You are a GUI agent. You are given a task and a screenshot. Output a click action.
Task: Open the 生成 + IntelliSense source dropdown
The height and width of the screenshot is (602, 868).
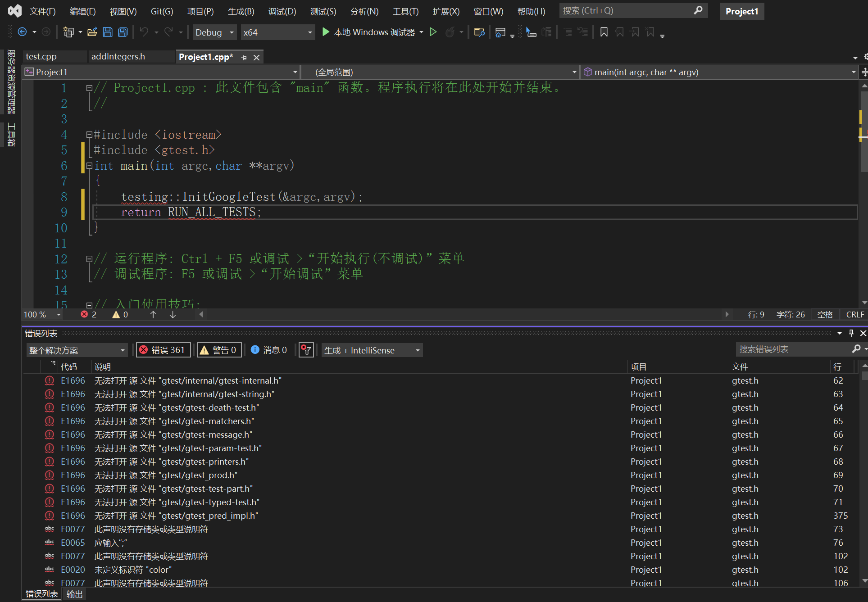(x=372, y=350)
